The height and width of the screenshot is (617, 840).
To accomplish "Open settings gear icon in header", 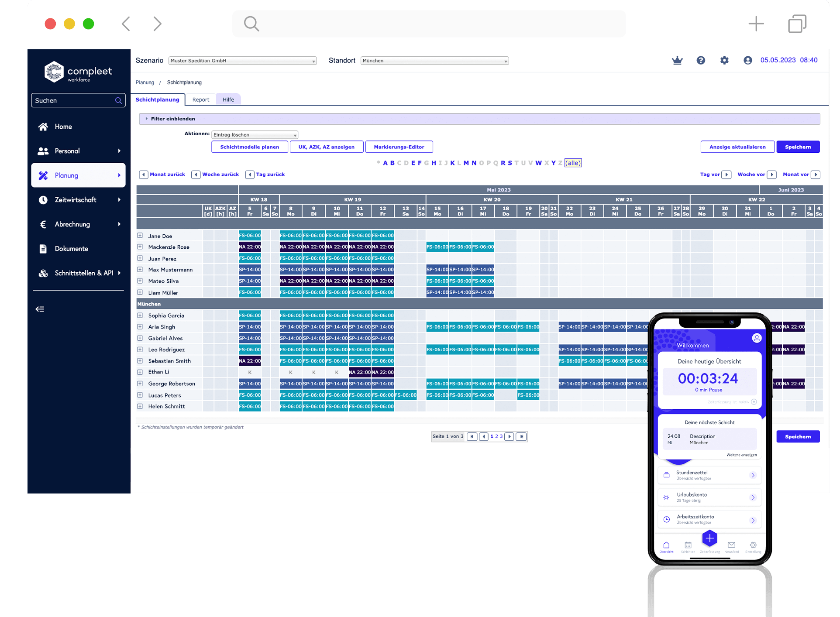I will point(724,61).
